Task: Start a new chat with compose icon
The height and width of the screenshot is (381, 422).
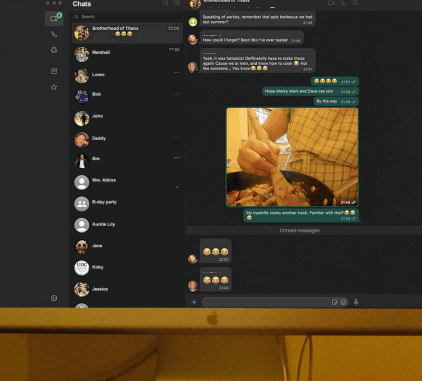Action: tap(165, 3)
